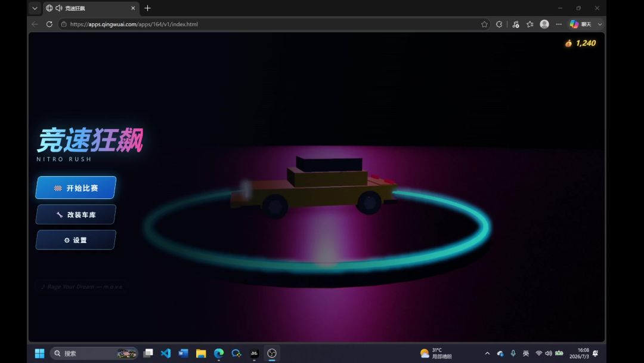Open the system volume speaker icon
644x363 pixels.
pyautogui.click(x=549, y=353)
